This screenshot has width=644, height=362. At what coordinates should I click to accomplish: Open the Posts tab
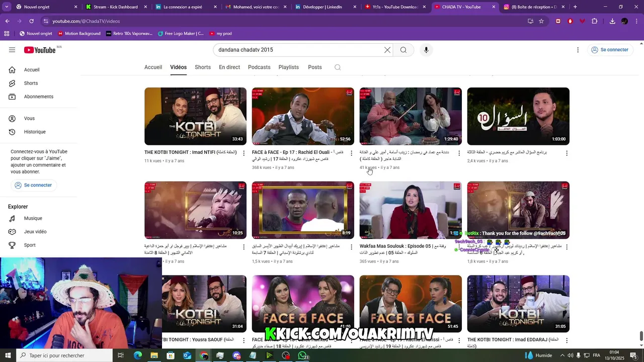coord(315,67)
